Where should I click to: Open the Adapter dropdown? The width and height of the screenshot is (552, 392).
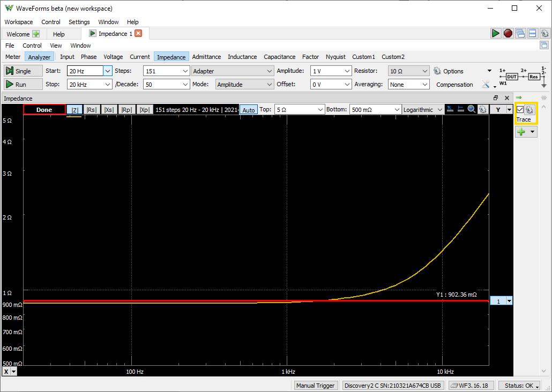pos(233,71)
